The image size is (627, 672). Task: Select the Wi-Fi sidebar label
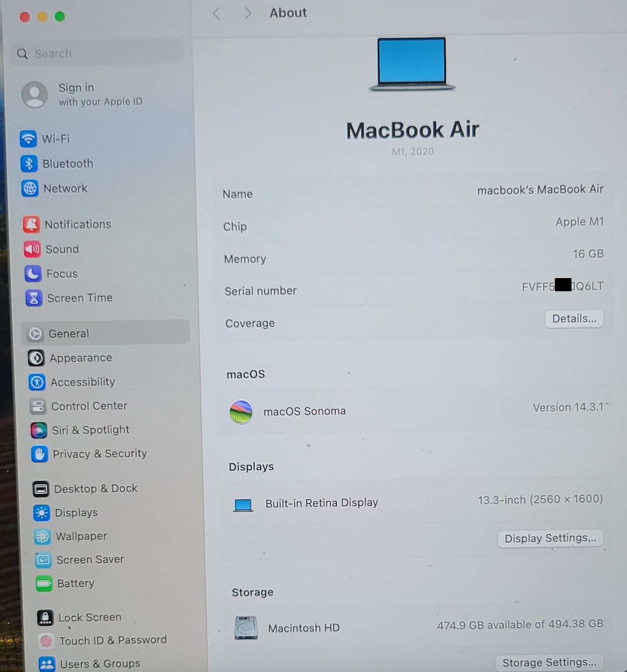tap(56, 139)
